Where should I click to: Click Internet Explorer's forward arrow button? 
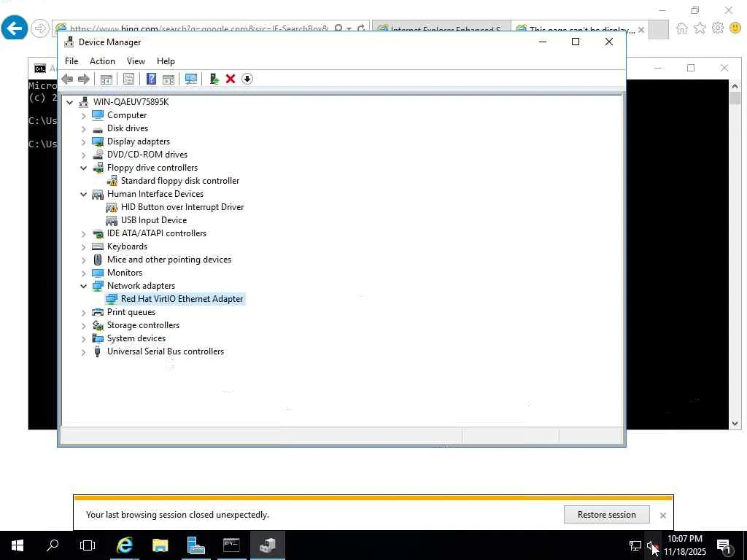40,28
